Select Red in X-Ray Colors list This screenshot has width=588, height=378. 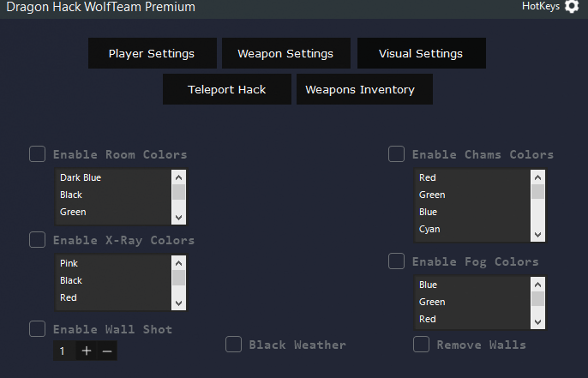[x=113, y=297]
